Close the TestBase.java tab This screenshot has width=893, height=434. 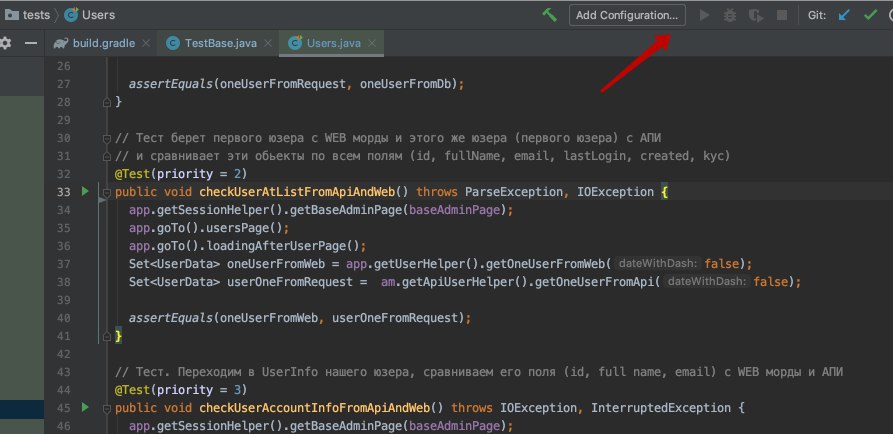268,43
